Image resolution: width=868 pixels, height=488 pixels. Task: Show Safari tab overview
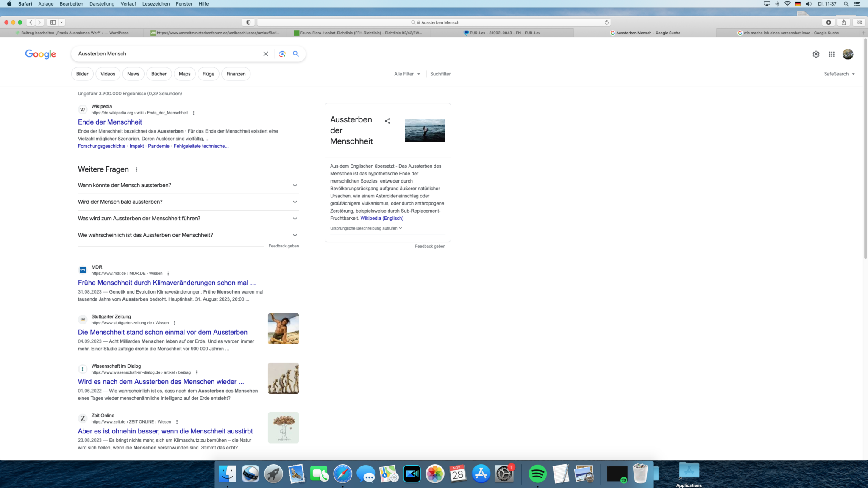tap(859, 22)
